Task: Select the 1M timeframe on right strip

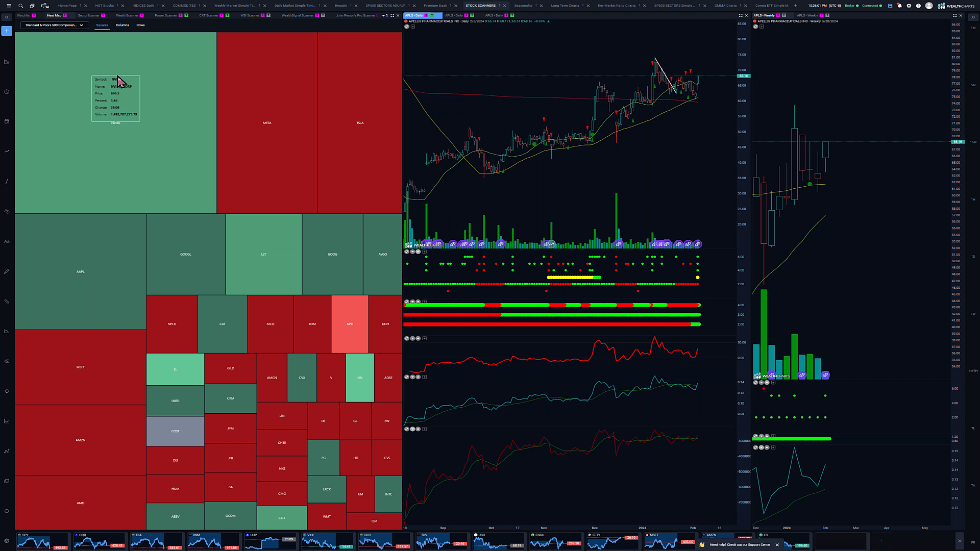Action: click(973, 28)
